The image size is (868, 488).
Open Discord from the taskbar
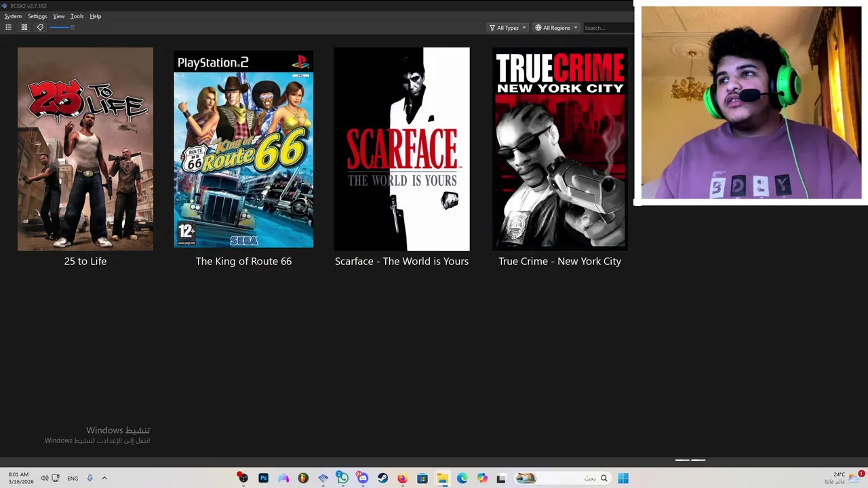click(x=363, y=479)
